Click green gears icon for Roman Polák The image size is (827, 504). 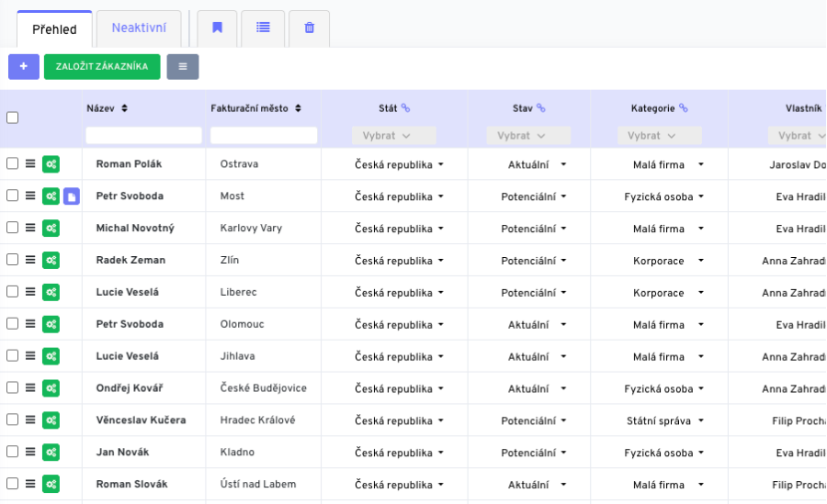(x=51, y=164)
